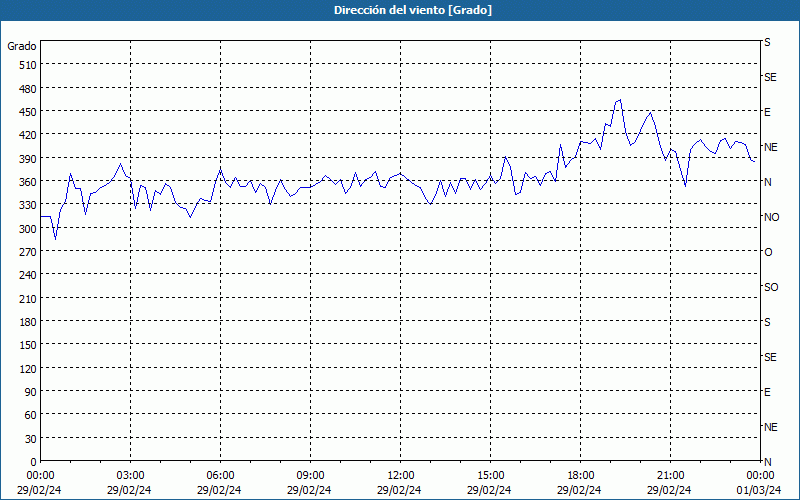Screen dimensions: 800x500
Task: Click the 01/03/24 date at the end of the time axis
Action: pyautogui.click(x=760, y=490)
